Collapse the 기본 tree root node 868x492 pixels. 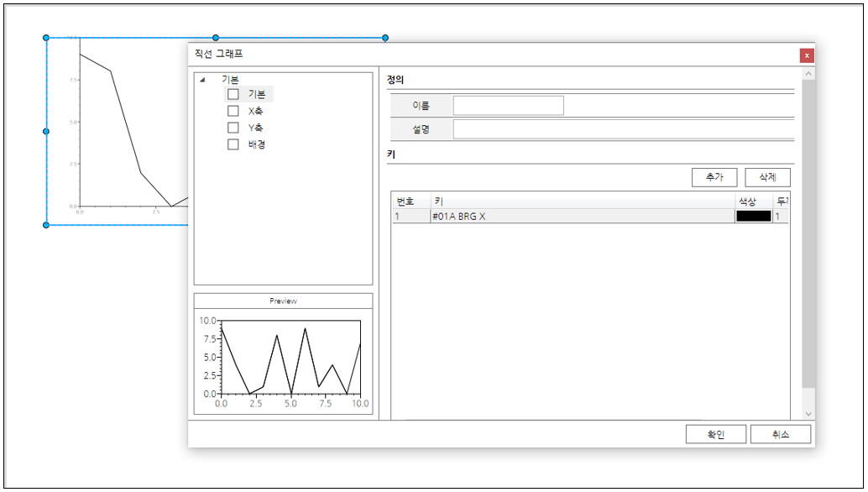click(202, 80)
